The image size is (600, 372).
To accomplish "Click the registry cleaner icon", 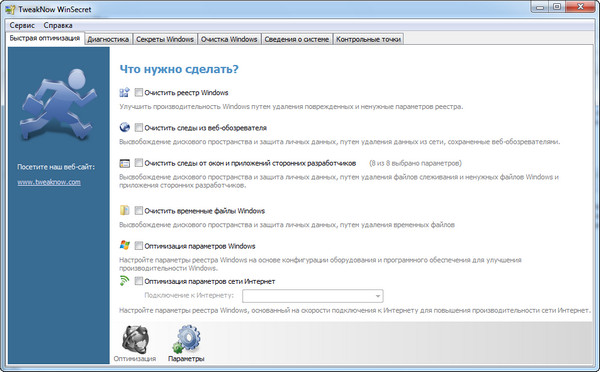I will pyautogui.click(x=124, y=92).
